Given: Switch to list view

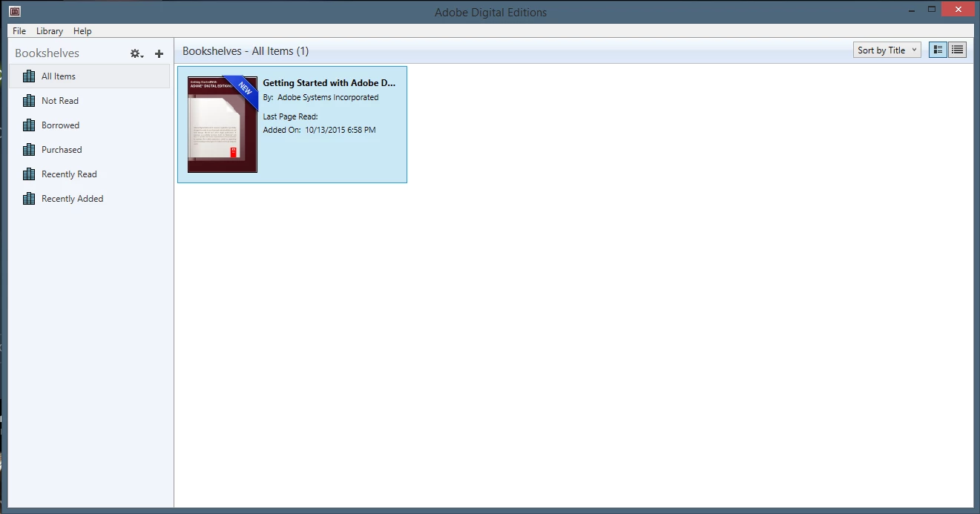Looking at the screenshot, I should tap(957, 50).
